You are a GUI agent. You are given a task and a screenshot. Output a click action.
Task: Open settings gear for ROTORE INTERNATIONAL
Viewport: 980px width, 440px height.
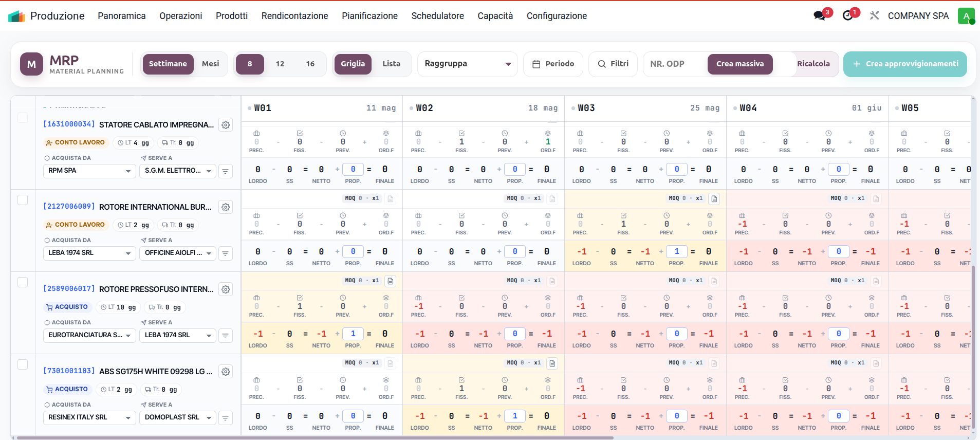point(226,207)
